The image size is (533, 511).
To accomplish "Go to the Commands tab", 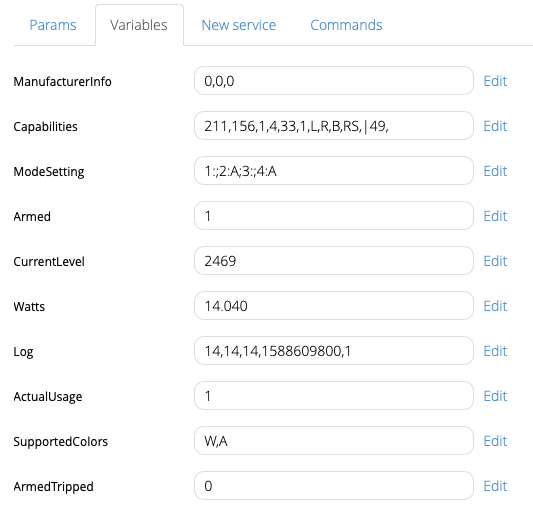I will (346, 25).
